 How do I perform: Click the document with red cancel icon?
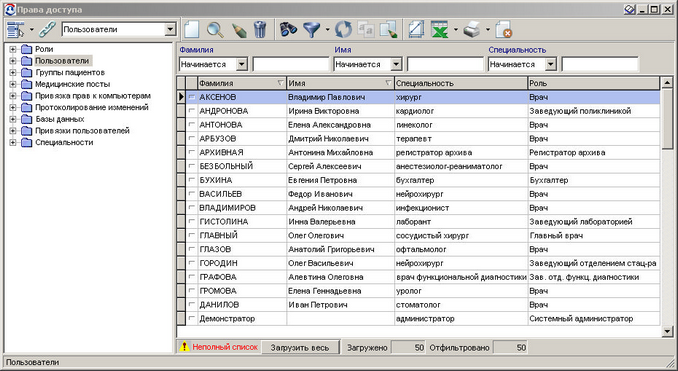(504, 29)
